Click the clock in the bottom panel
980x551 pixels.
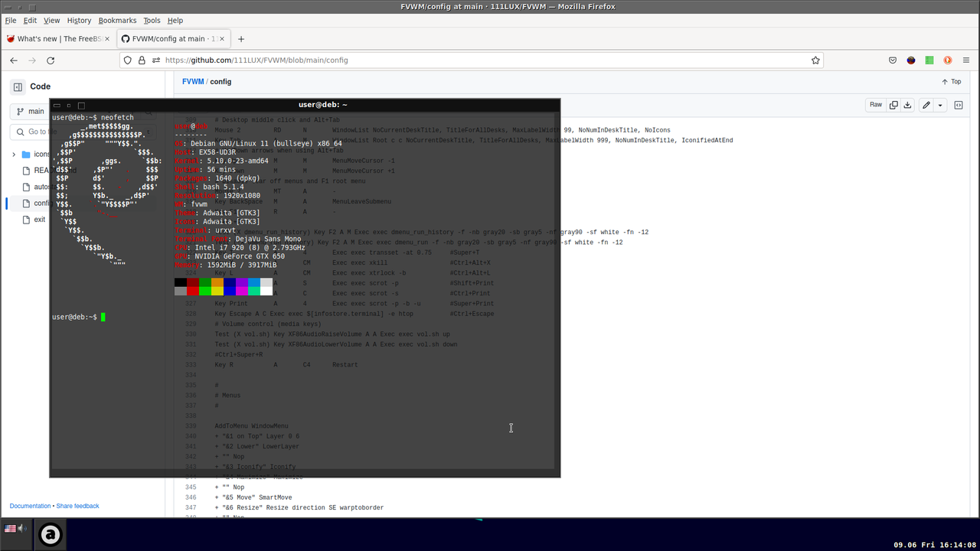[935, 545]
